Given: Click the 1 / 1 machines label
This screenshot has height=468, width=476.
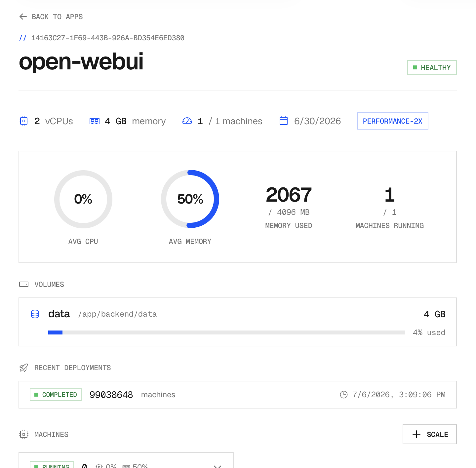Looking at the screenshot, I should (x=230, y=121).
